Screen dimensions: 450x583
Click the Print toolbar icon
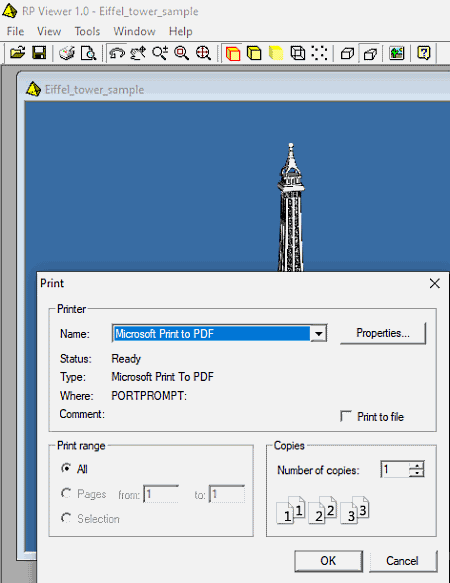[67, 53]
